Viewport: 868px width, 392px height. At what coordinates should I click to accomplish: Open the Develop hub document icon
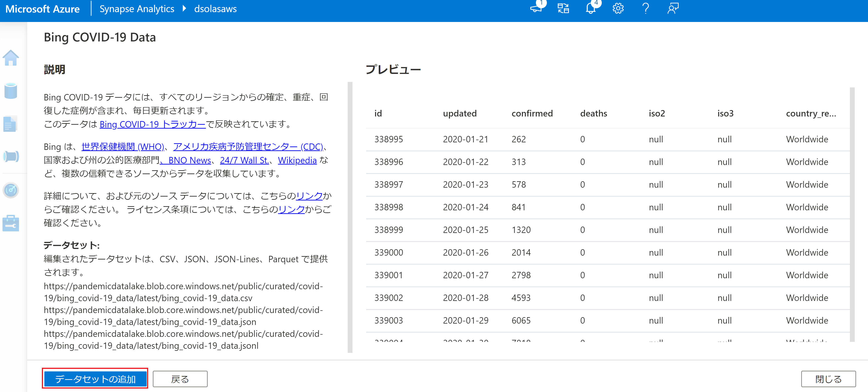pos(10,124)
